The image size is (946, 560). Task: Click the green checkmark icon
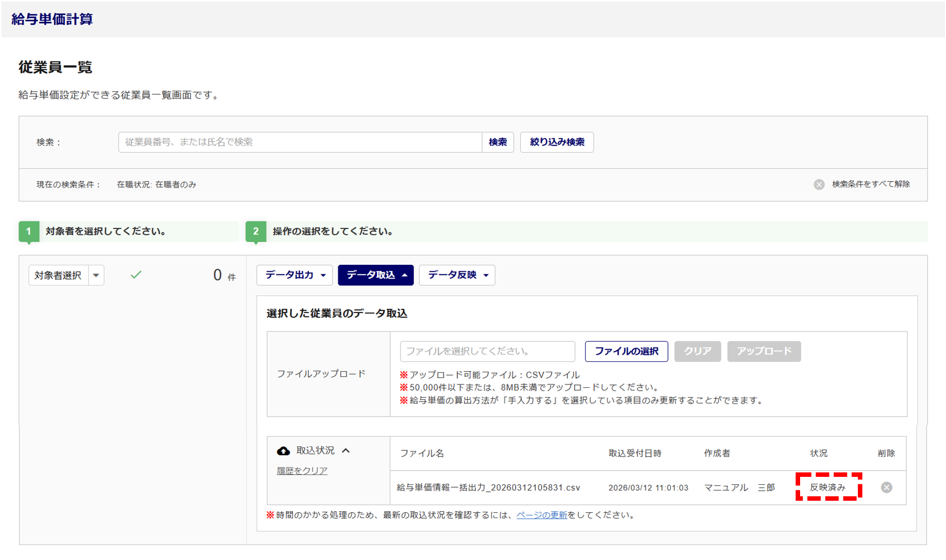tap(136, 275)
